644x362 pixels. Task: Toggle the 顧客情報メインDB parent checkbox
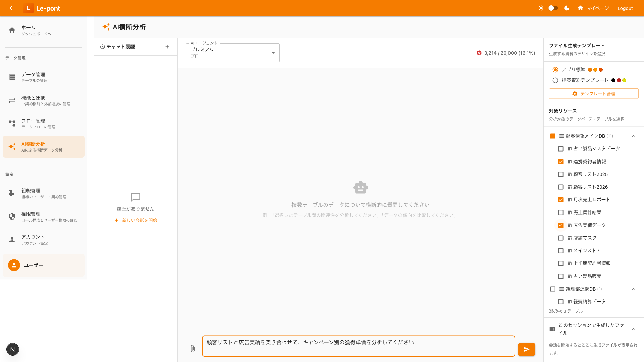tap(553, 136)
